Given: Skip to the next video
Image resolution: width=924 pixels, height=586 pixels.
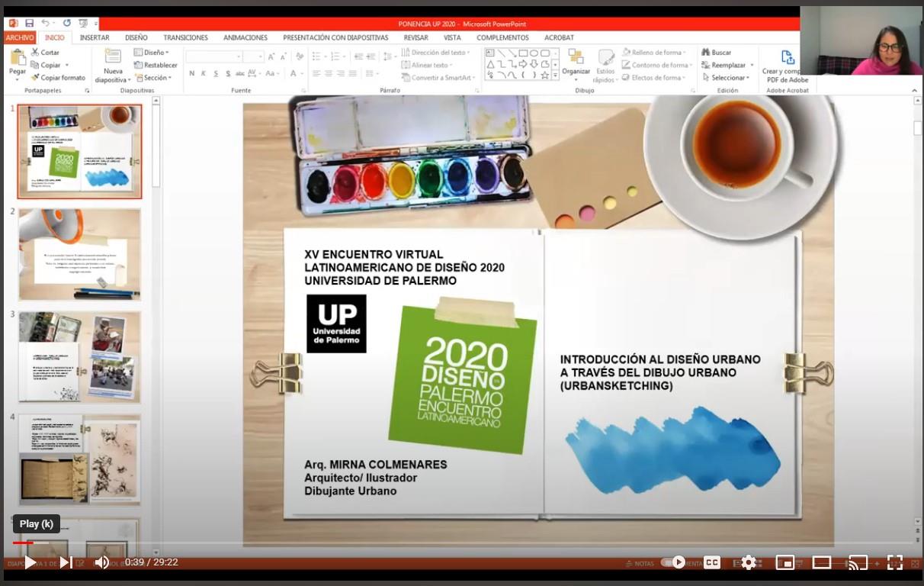Looking at the screenshot, I should point(66,562).
